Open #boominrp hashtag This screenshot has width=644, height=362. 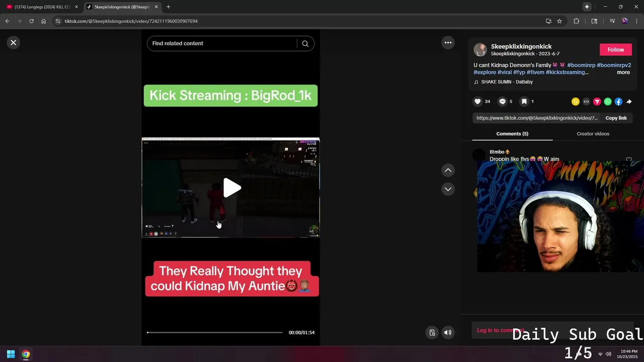click(581, 65)
